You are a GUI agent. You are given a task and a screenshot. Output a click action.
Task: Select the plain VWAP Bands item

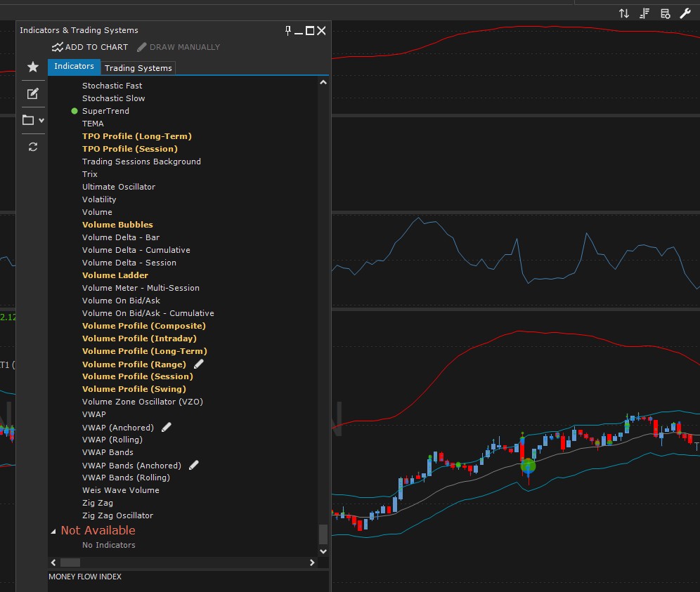coord(108,452)
